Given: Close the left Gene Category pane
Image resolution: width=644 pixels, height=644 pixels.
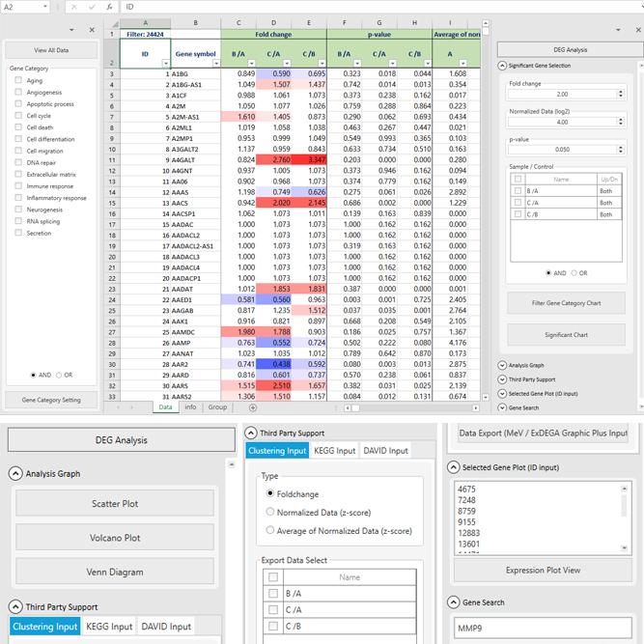Looking at the screenshot, I should coord(92,29).
